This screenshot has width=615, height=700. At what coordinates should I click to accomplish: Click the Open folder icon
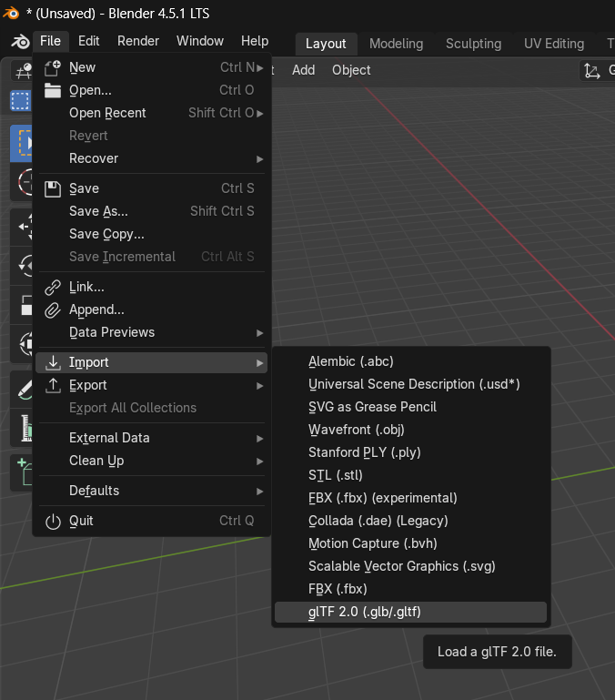[x=53, y=91]
